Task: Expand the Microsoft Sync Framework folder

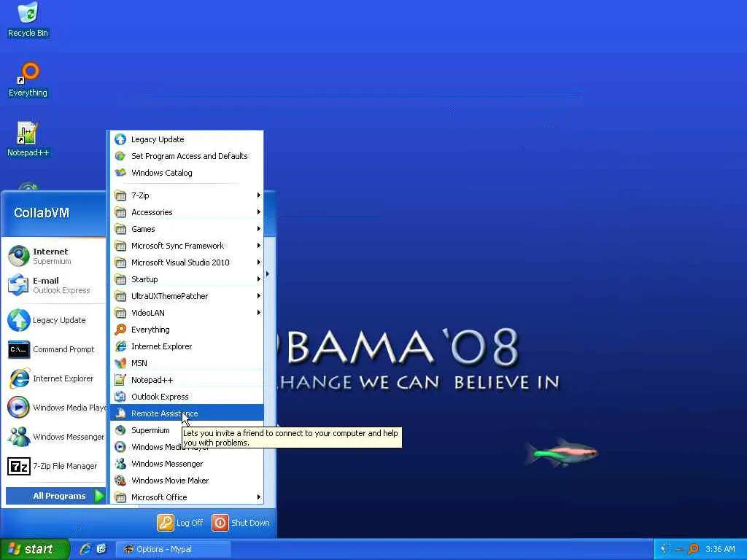Action: [187, 246]
